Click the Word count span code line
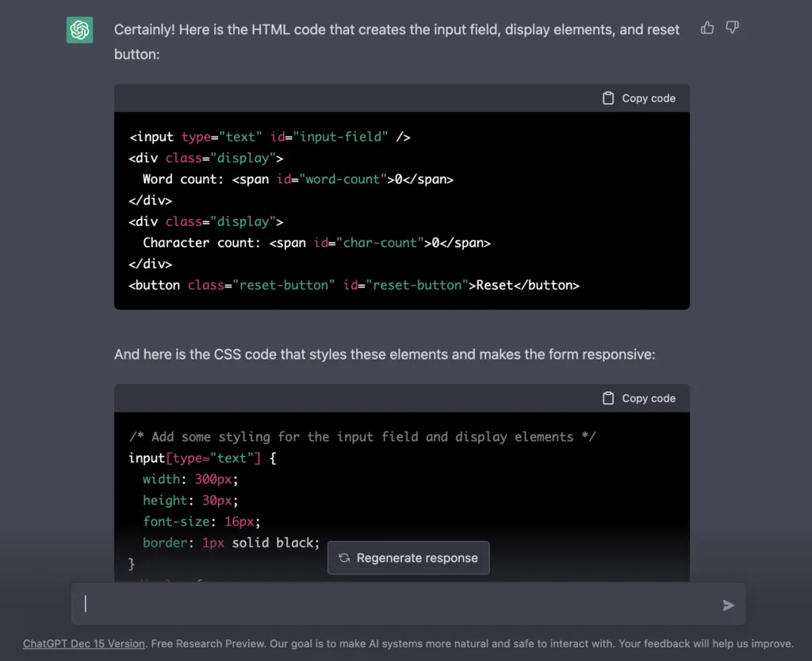 tap(298, 179)
